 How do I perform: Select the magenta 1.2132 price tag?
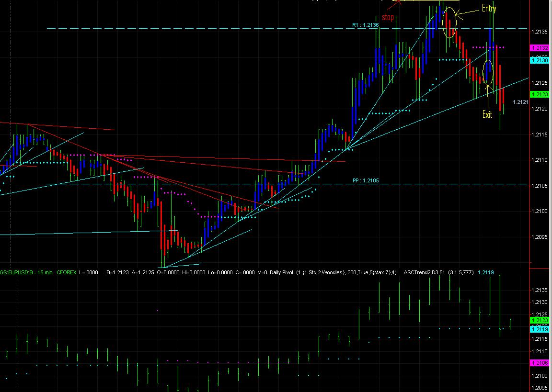540,48
